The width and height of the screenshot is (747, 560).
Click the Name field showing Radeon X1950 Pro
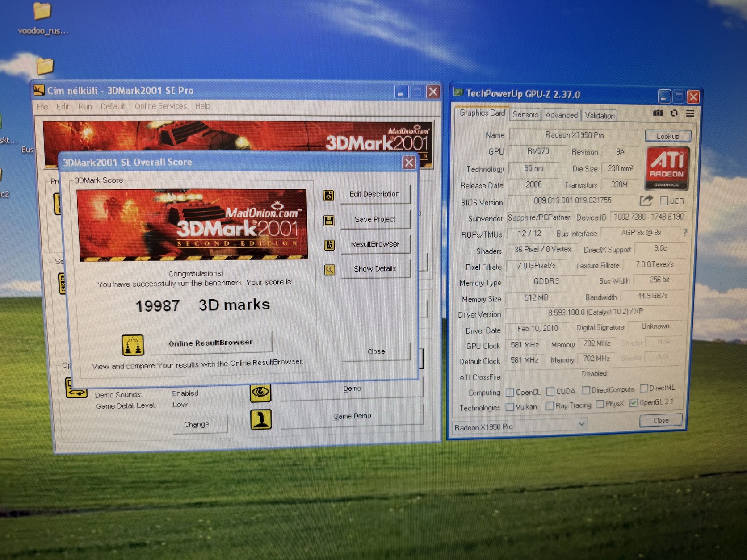[x=575, y=134]
